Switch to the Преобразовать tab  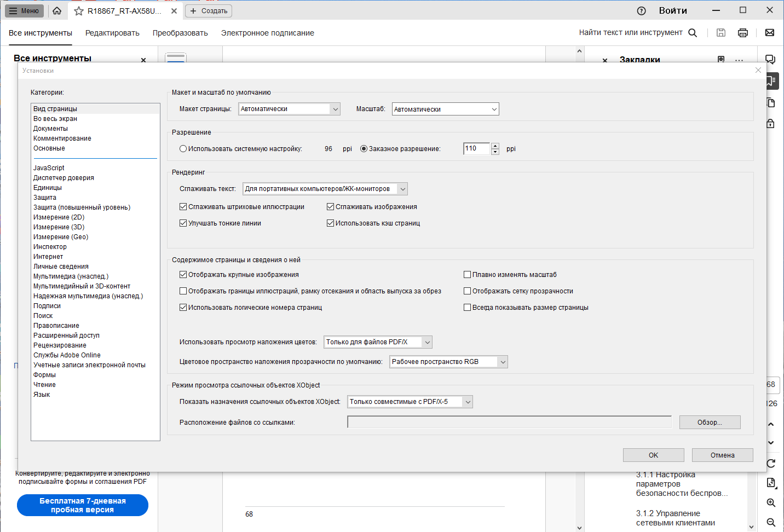coord(180,33)
